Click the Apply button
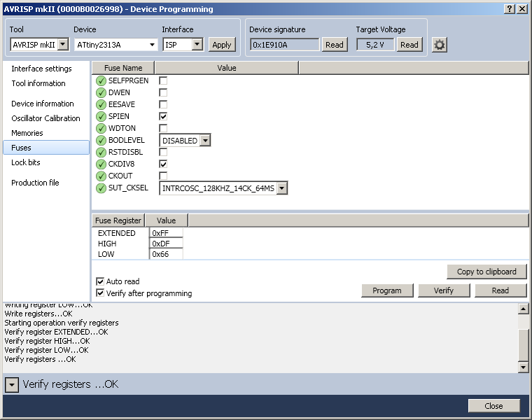The width and height of the screenshot is (532, 420). point(222,45)
